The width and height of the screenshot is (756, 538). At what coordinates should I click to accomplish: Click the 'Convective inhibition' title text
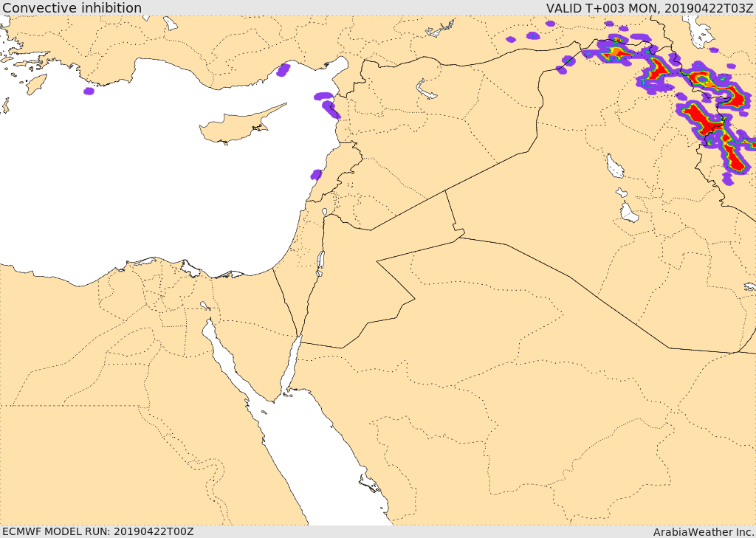(72, 8)
